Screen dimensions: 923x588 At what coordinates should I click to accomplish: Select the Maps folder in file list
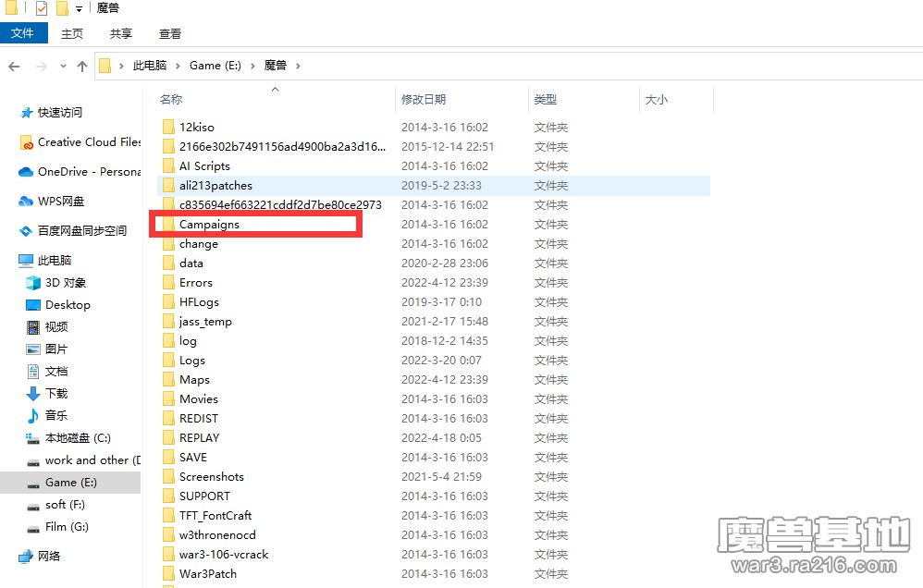tap(194, 380)
